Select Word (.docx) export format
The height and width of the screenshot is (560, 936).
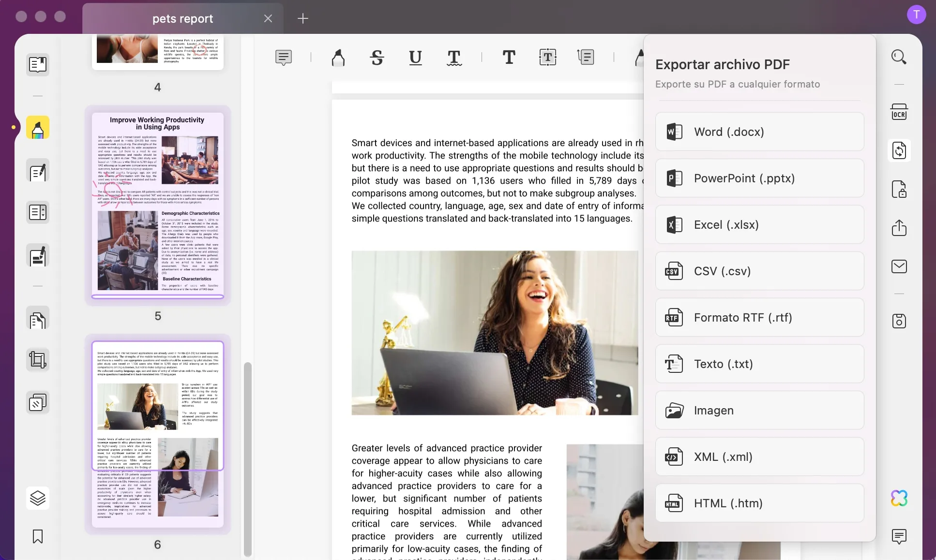[x=760, y=132]
